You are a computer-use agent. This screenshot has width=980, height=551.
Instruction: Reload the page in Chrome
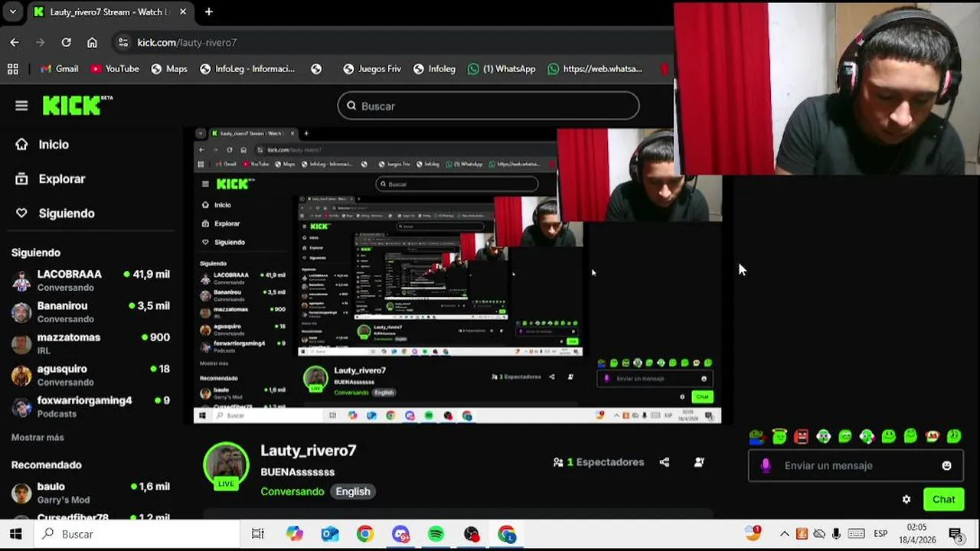[66, 42]
